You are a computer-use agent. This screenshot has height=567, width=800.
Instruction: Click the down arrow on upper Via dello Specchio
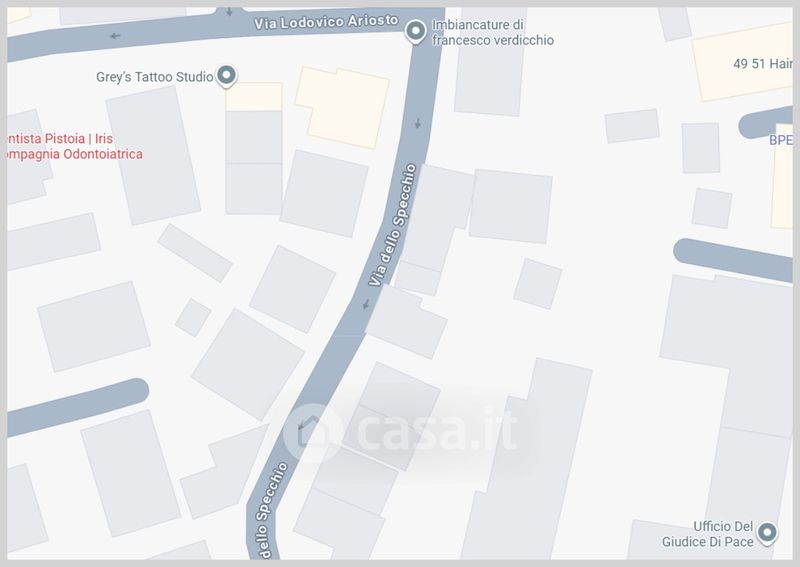pos(418,123)
